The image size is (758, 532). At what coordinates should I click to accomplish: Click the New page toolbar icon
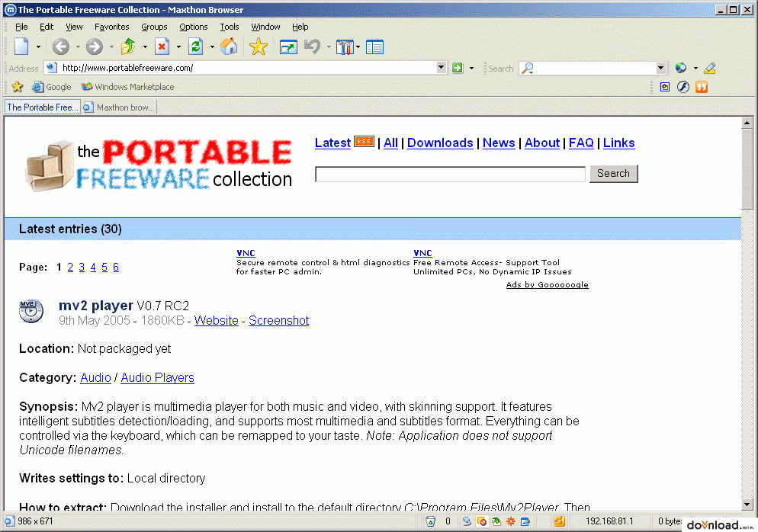pyautogui.click(x=21, y=46)
